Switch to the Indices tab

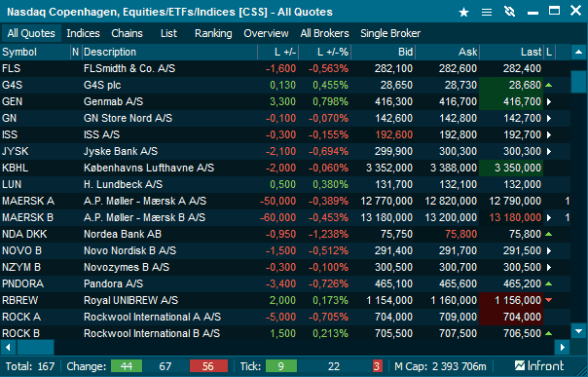[84, 33]
